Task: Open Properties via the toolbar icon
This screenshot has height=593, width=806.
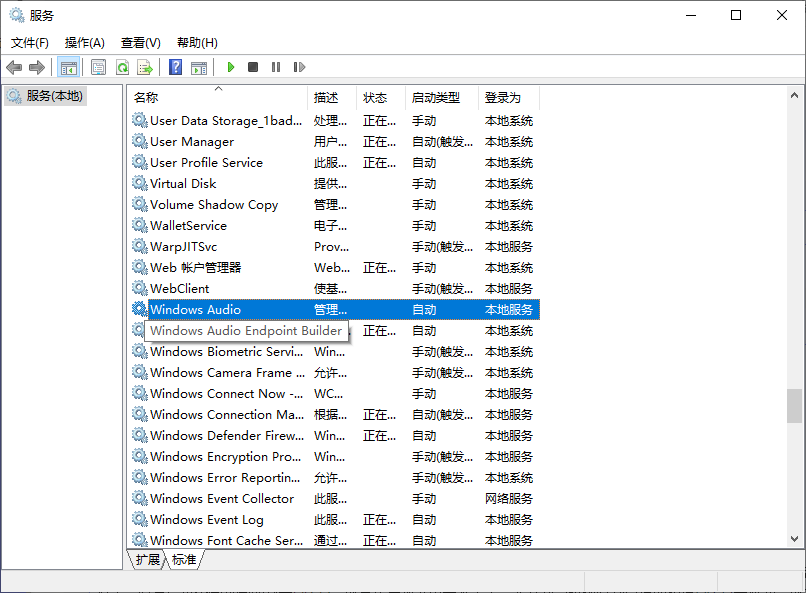Action: pyautogui.click(x=98, y=67)
